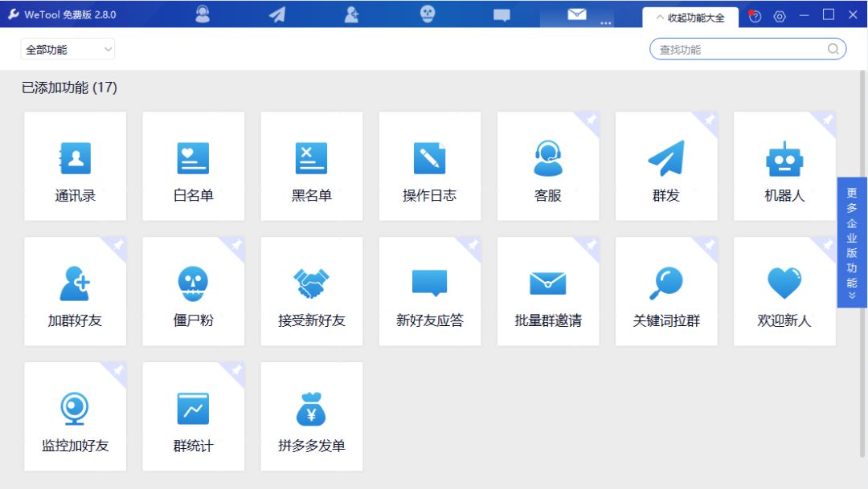868x489 pixels.
Task: Click the WeTool wrench logo
Action: tap(14, 14)
